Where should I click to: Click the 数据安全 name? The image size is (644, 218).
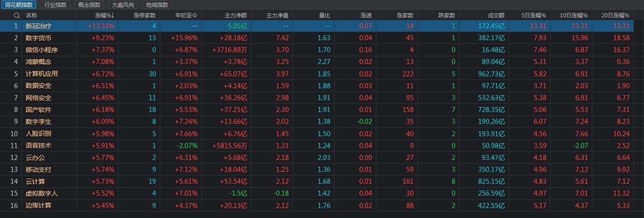pos(38,85)
